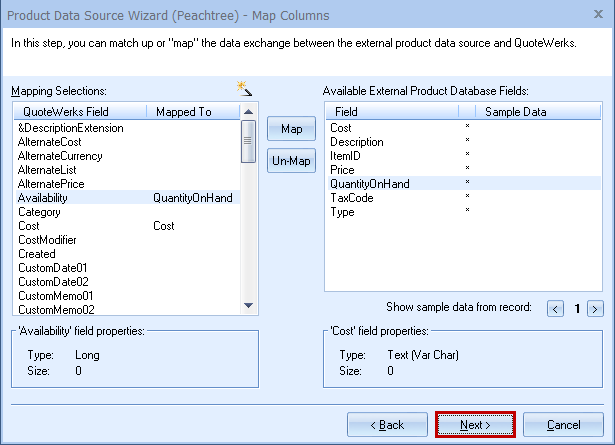Select the AlternateCurrency field row
Viewport: 615px width, 445px height.
(x=127, y=156)
